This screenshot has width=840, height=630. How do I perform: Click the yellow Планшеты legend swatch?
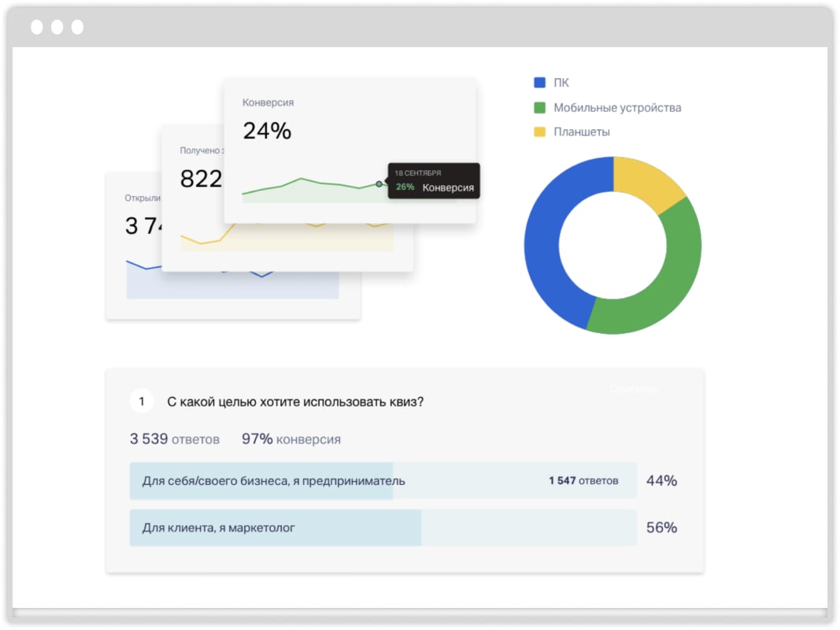(539, 132)
